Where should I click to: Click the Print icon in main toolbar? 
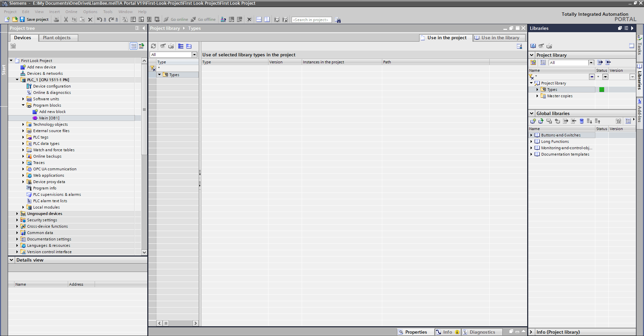click(x=56, y=19)
